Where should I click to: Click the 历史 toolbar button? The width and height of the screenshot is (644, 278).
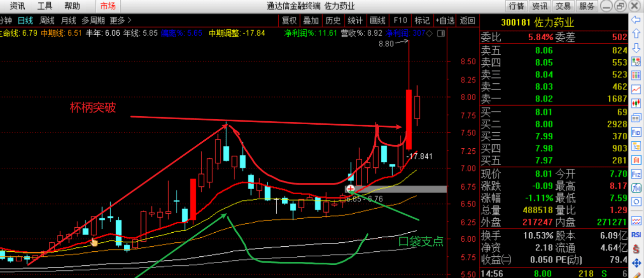[x=333, y=20]
